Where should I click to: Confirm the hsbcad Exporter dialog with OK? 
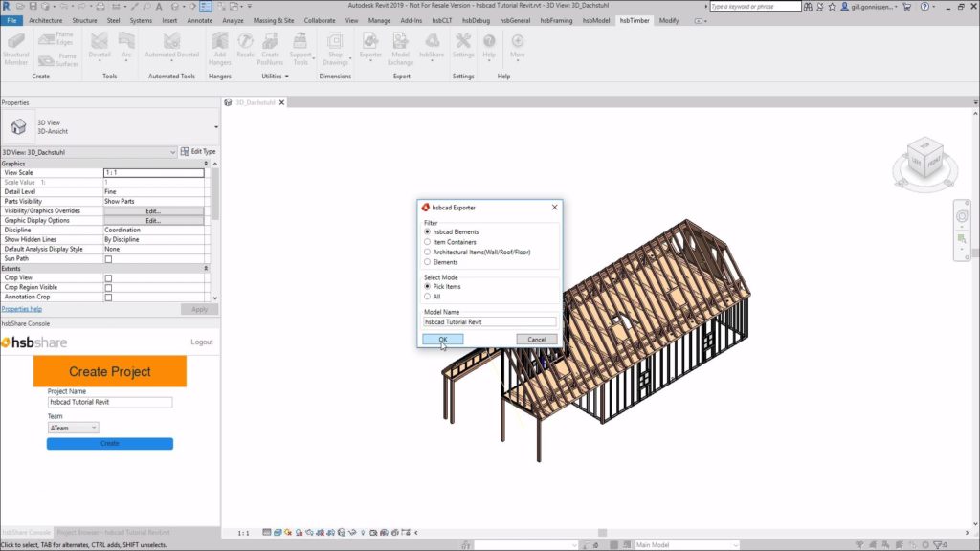pos(442,340)
